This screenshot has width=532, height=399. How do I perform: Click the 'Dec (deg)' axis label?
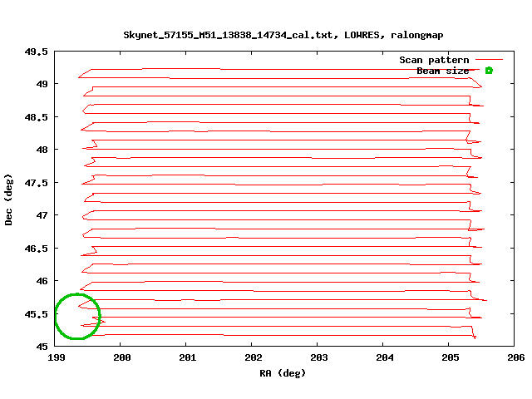tap(8, 199)
